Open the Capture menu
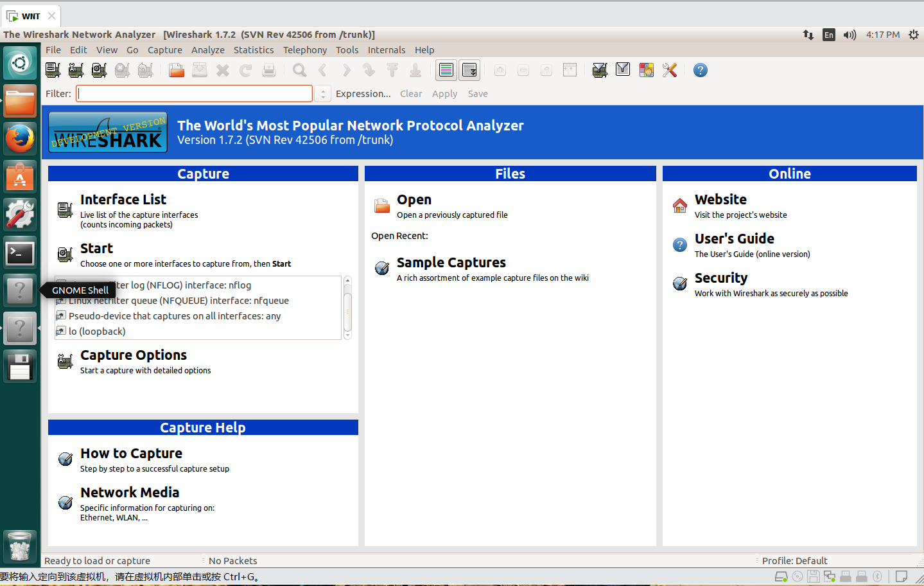 pyautogui.click(x=165, y=50)
